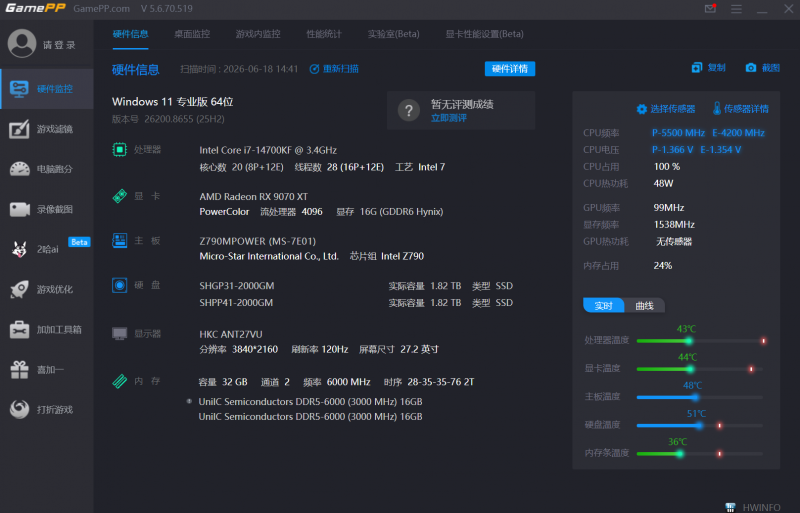Open the 录像截图 camera icon
This screenshot has height=513, width=800.
tap(19, 209)
